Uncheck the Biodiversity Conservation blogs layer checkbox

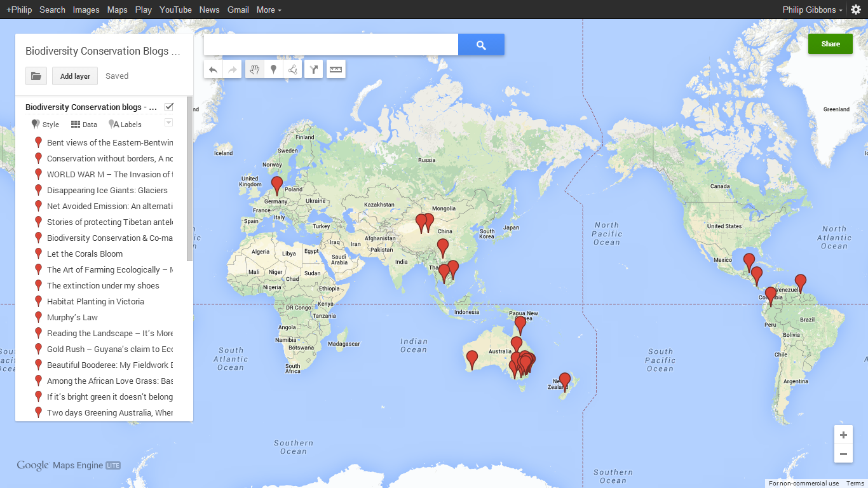169,107
